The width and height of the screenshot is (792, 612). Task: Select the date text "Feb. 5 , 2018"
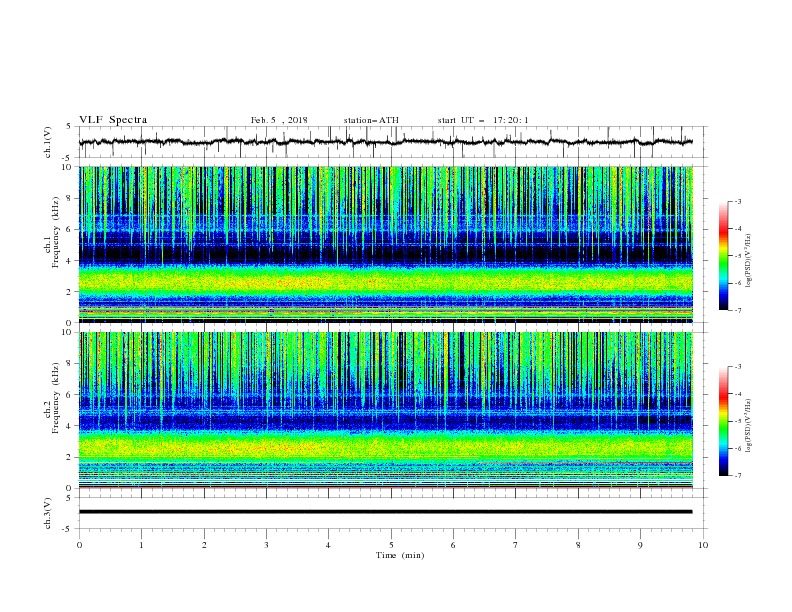[x=279, y=120]
